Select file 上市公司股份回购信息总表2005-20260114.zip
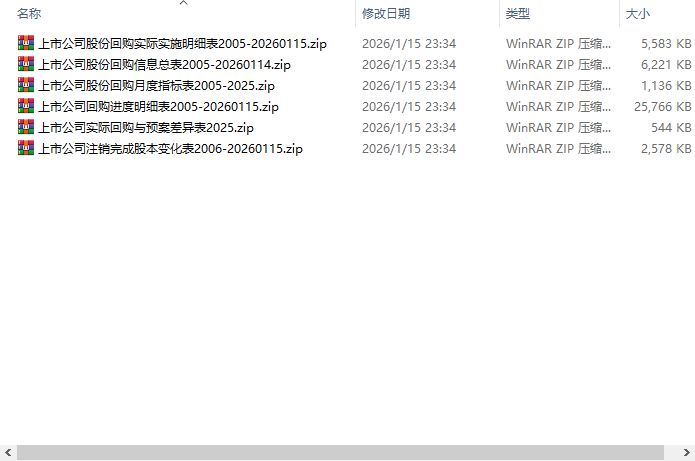Screen dimensions: 695x461 164,65
